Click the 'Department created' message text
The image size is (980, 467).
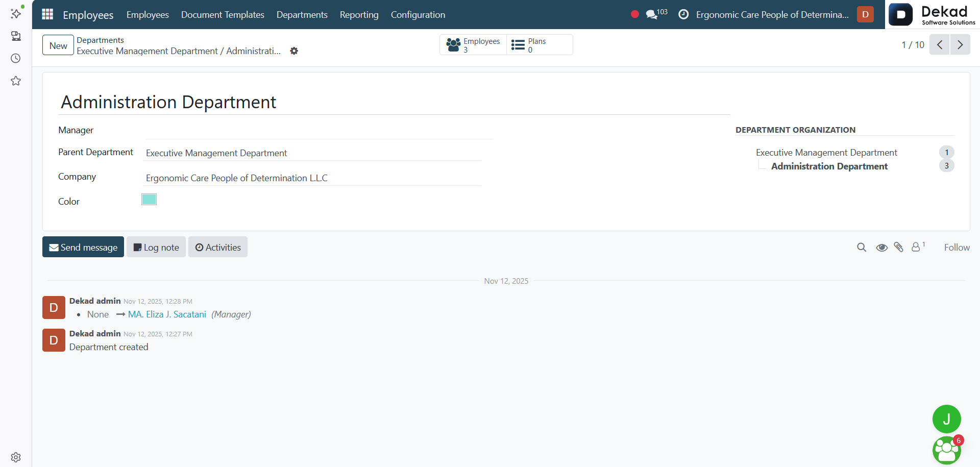[x=109, y=347]
